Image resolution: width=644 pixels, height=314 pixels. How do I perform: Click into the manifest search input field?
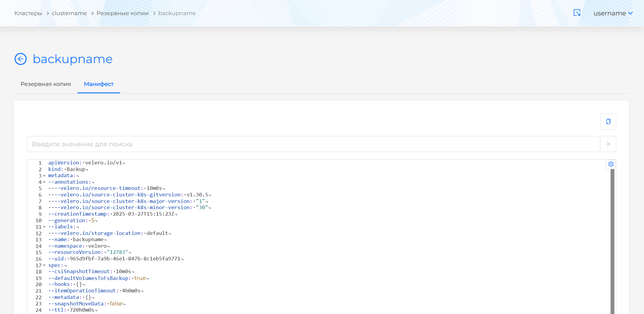[x=312, y=144]
